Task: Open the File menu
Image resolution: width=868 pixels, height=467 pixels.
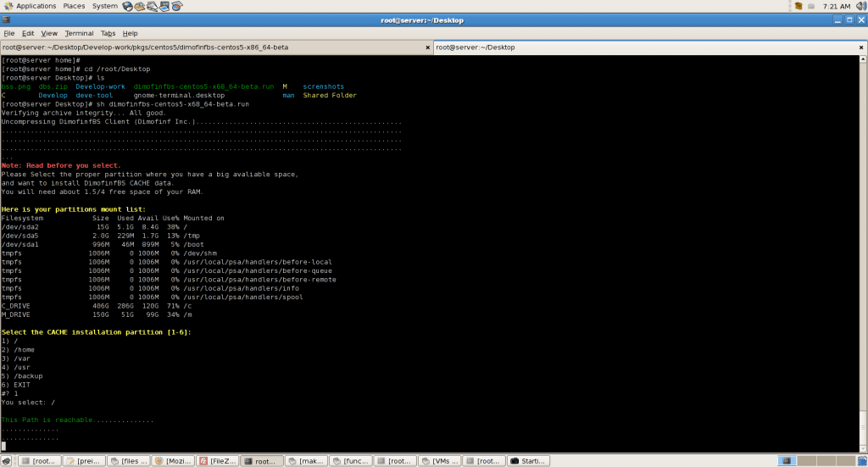Action: tap(9, 33)
